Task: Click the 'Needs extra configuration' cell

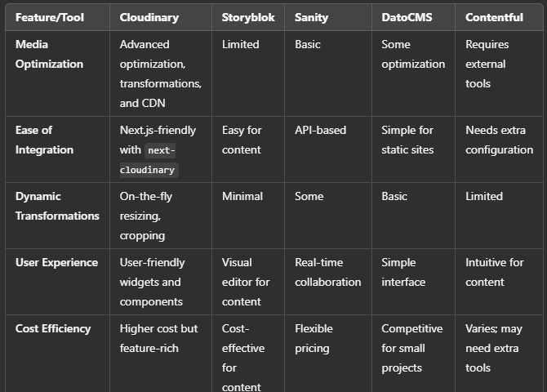Action: pos(499,140)
